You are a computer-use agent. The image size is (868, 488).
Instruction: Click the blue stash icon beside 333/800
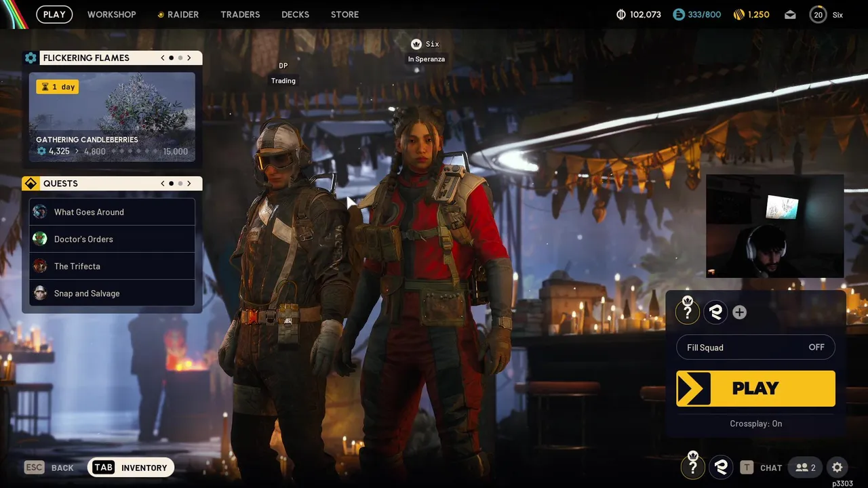(x=679, y=14)
